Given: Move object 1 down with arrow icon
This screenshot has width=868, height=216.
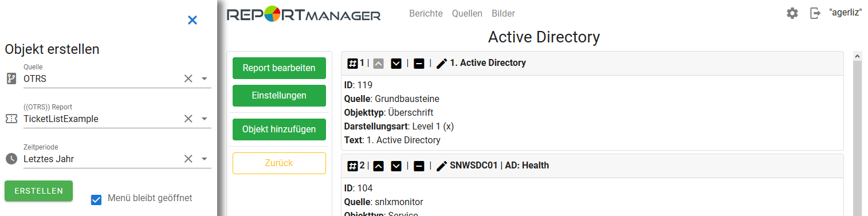Looking at the screenshot, I should pyautogui.click(x=396, y=63).
